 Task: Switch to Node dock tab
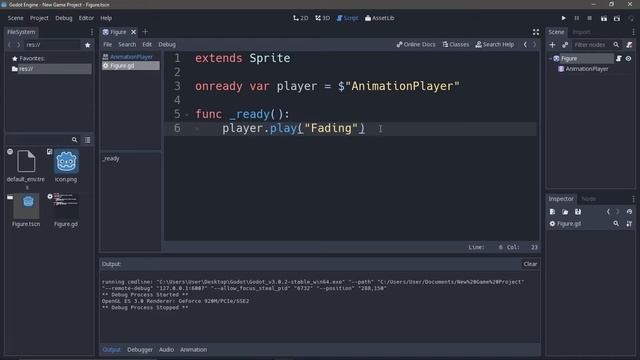pyautogui.click(x=588, y=199)
